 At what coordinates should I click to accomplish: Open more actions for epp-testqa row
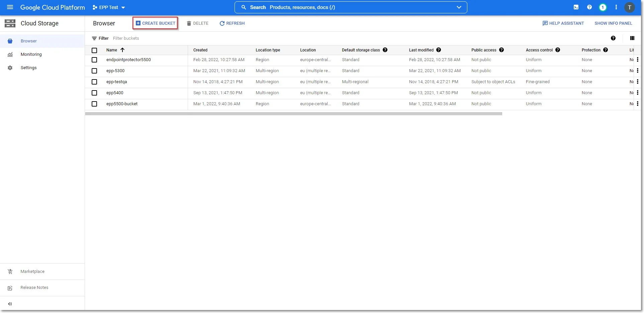[638, 82]
